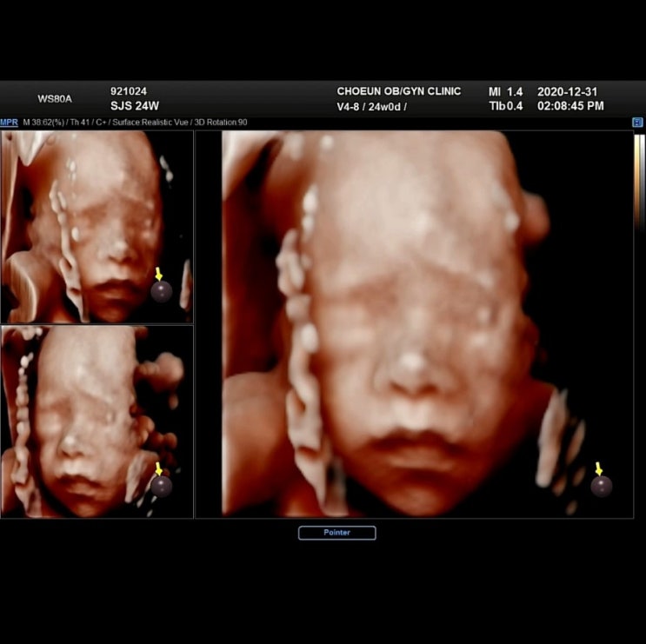Click the MI 1.4 value
Screen dimensions: 646x644
coord(505,91)
